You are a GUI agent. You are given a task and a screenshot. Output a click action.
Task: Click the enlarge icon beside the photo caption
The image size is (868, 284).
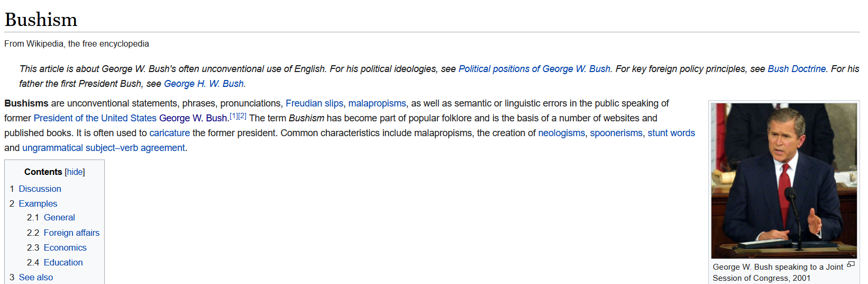pos(851,264)
